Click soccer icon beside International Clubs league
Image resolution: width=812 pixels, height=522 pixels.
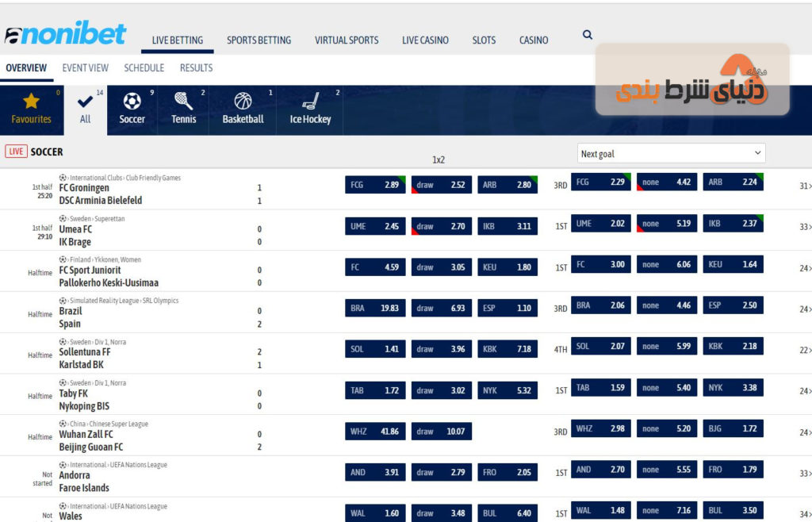pos(63,178)
